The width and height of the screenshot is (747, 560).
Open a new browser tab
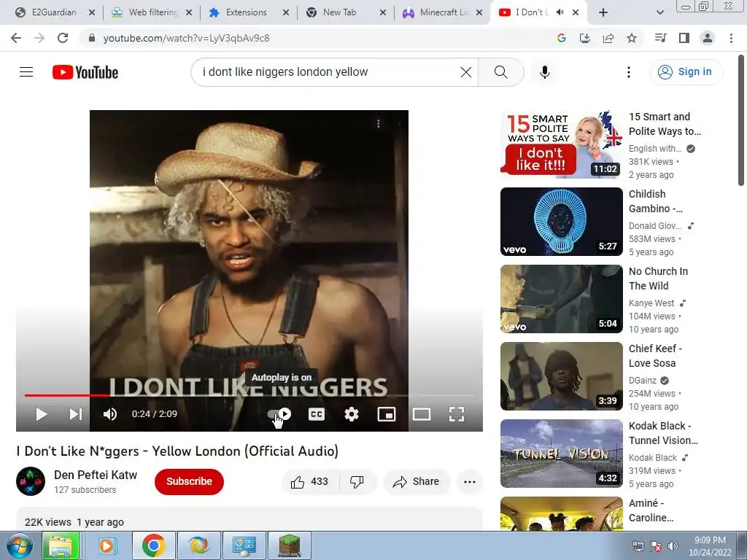pyautogui.click(x=603, y=13)
